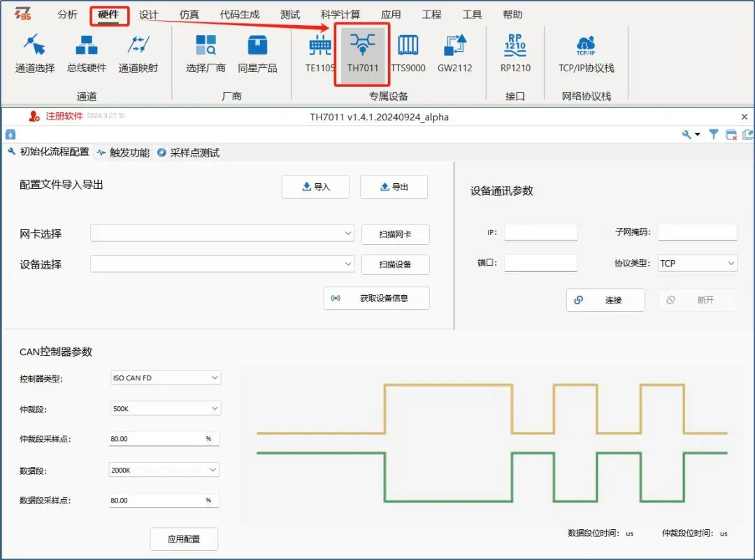Expand the 仲裁段 500K dropdown
755x560 pixels.
pos(166,408)
